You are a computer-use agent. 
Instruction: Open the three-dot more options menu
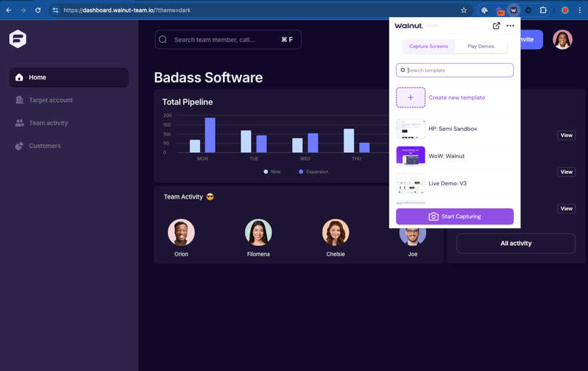coord(510,26)
